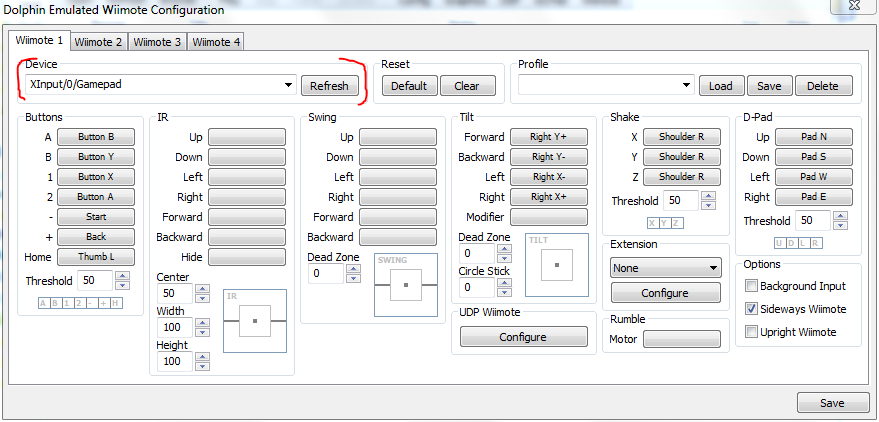
Task: Toggle Upright Wiimote checkbox
Action: point(751,332)
